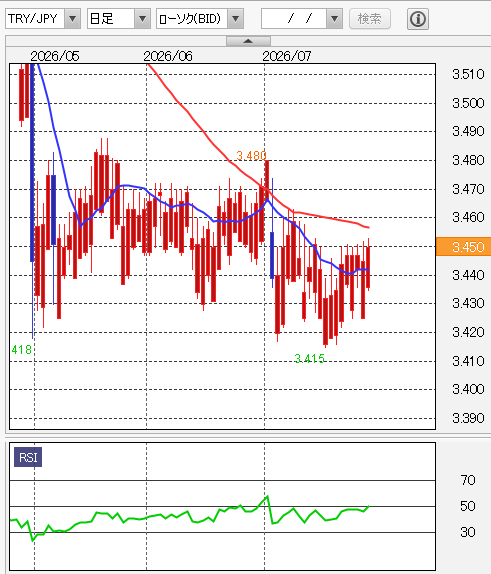Click the 検索 search button
The height and width of the screenshot is (574, 491).
(x=370, y=18)
